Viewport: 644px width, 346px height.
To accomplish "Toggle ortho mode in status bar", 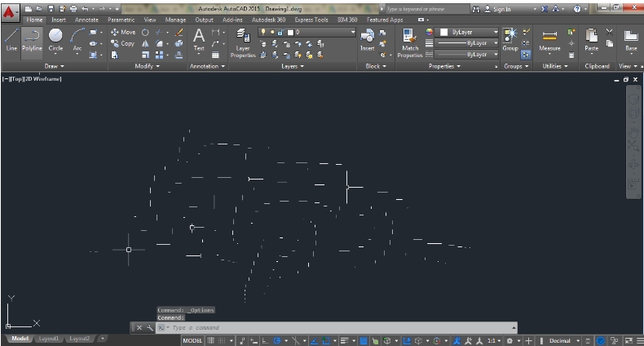I will pyautogui.click(x=265, y=340).
